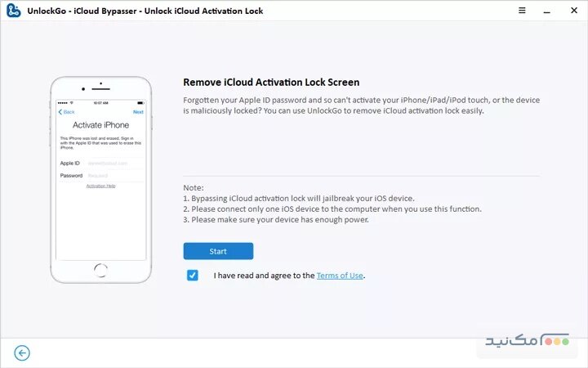This screenshot has height=368, width=588.
Task: Click the "Remove iCloud Activation Lock Screen" heading
Action: tap(271, 83)
